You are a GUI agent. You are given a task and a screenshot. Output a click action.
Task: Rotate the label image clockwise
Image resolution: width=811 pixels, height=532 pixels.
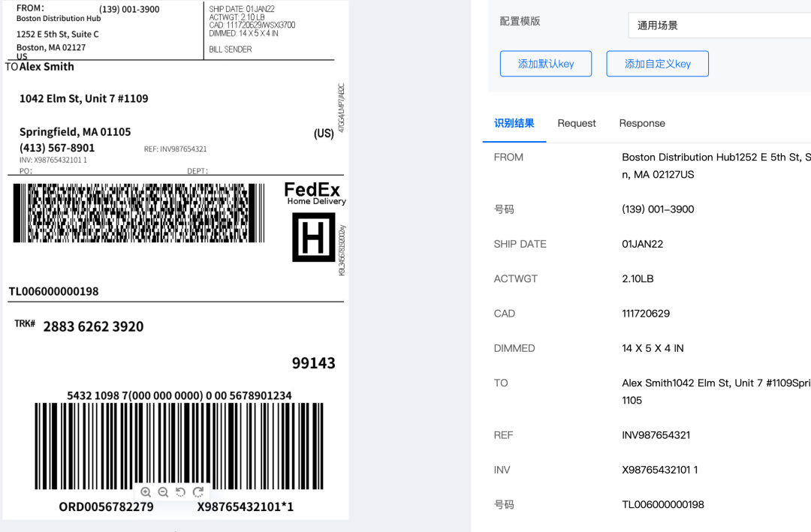[x=198, y=492]
